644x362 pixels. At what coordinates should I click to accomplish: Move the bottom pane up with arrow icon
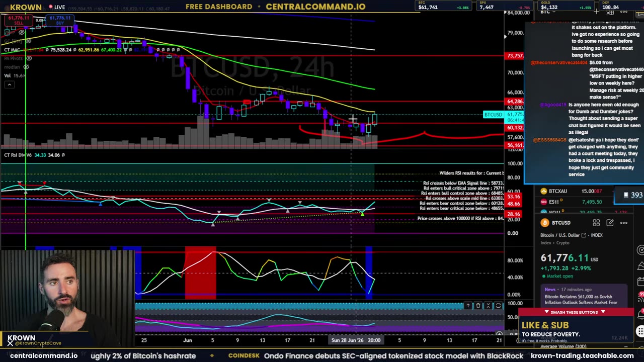click(468, 306)
